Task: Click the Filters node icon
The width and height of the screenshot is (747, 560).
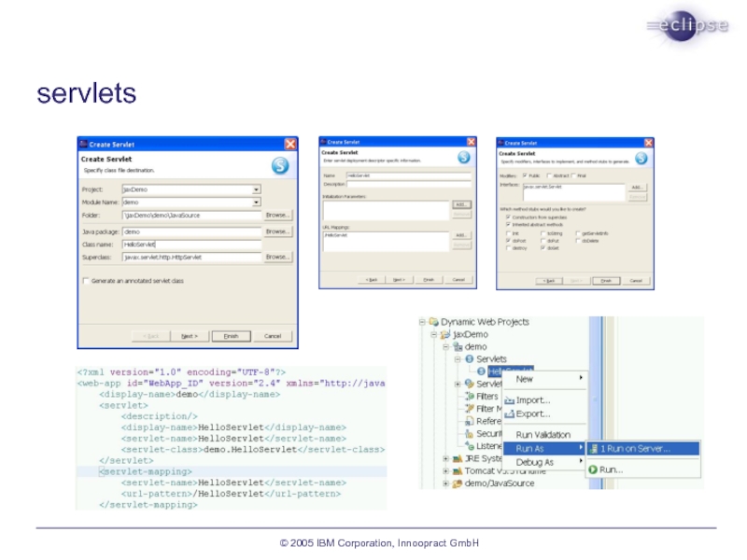Action: click(470, 396)
